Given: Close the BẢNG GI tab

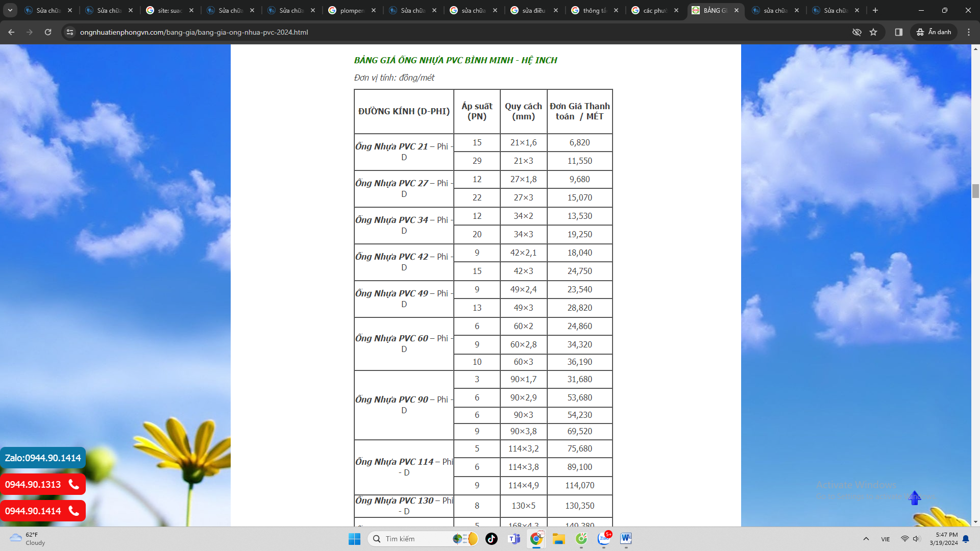Looking at the screenshot, I should coord(737,10).
